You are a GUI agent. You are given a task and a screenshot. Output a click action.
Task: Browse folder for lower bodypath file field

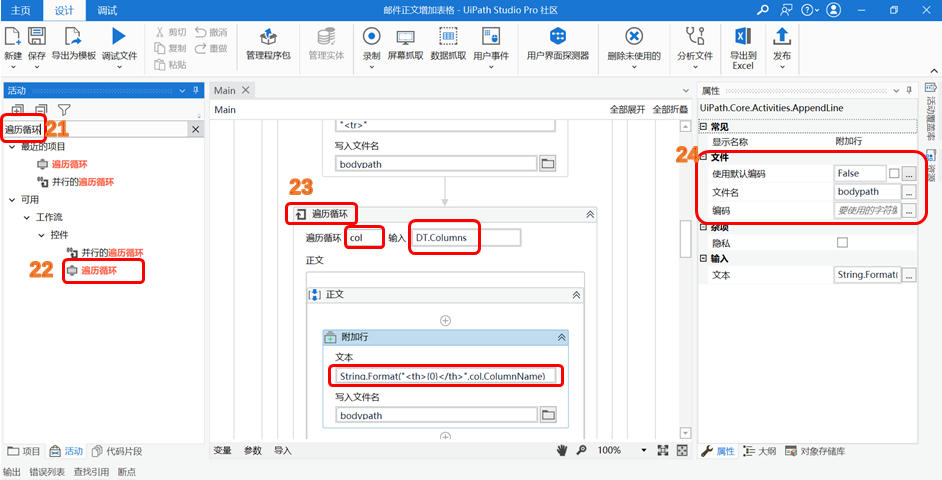pos(547,415)
